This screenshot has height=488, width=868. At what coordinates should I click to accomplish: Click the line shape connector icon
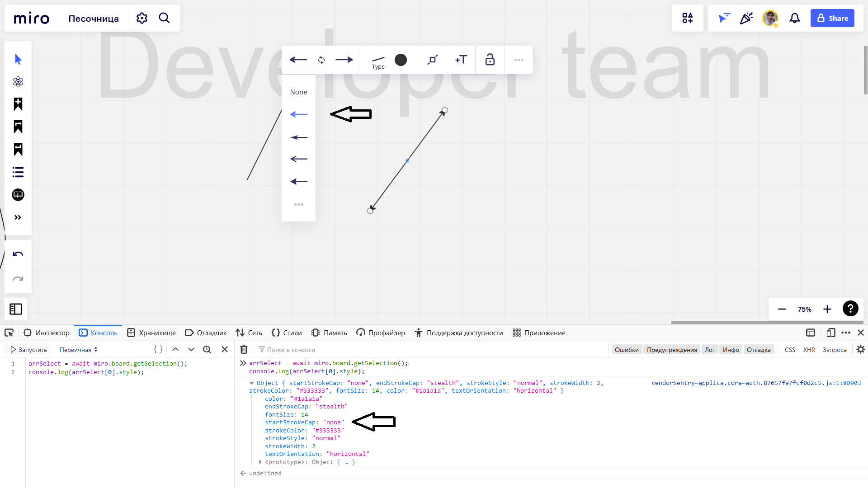point(433,60)
